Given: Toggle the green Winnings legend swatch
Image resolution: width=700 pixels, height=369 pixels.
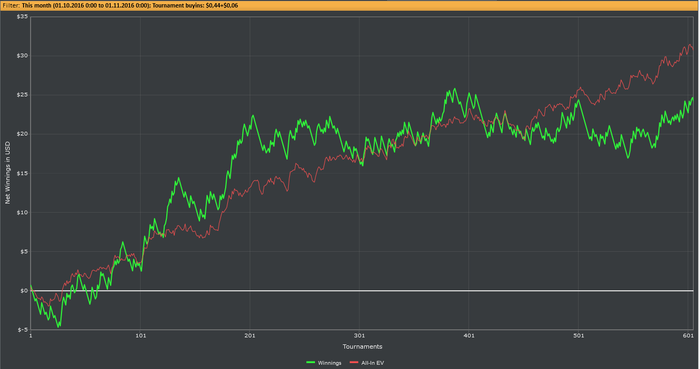Looking at the screenshot, I should (x=311, y=363).
